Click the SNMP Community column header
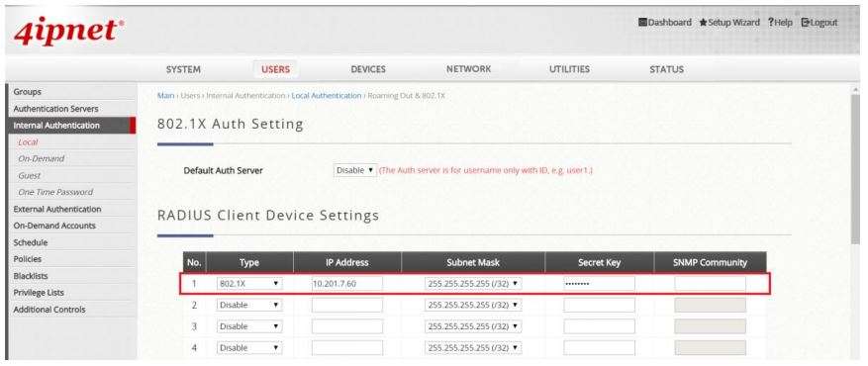868x366 pixels. (x=710, y=262)
